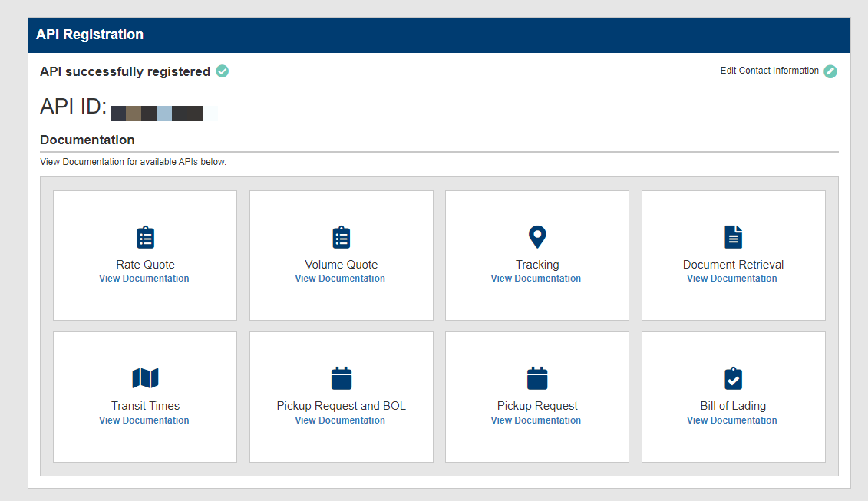This screenshot has width=868, height=501.
Task: Open View Documentation under Tracking
Action: coord(536,279)
